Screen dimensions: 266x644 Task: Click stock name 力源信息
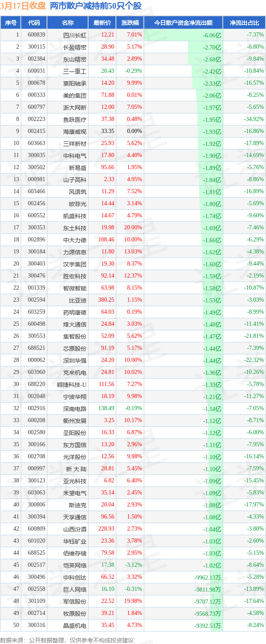click(x=75, y=252)
